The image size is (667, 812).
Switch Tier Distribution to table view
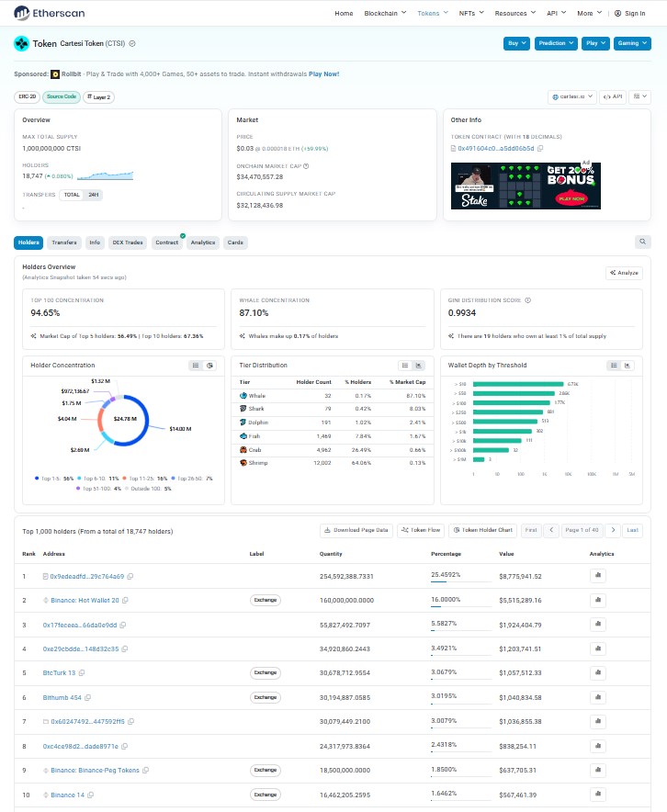pos(404,366)
